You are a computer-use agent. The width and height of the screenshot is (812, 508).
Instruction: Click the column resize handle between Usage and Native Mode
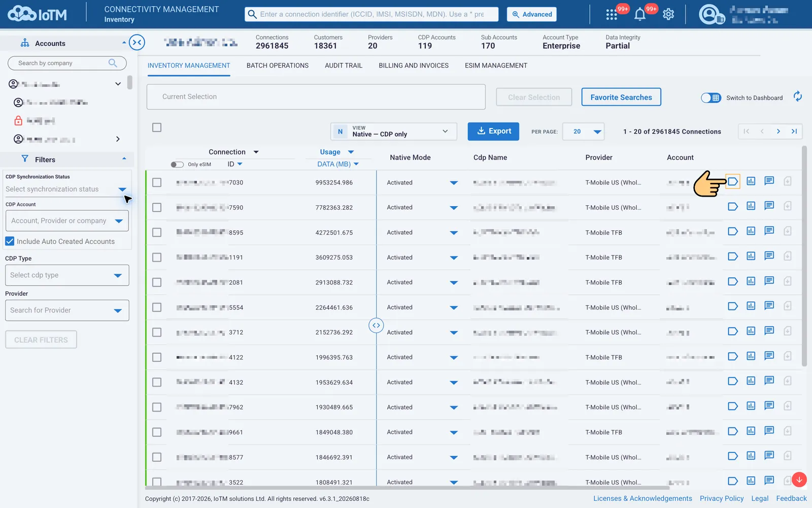[376, 325]
